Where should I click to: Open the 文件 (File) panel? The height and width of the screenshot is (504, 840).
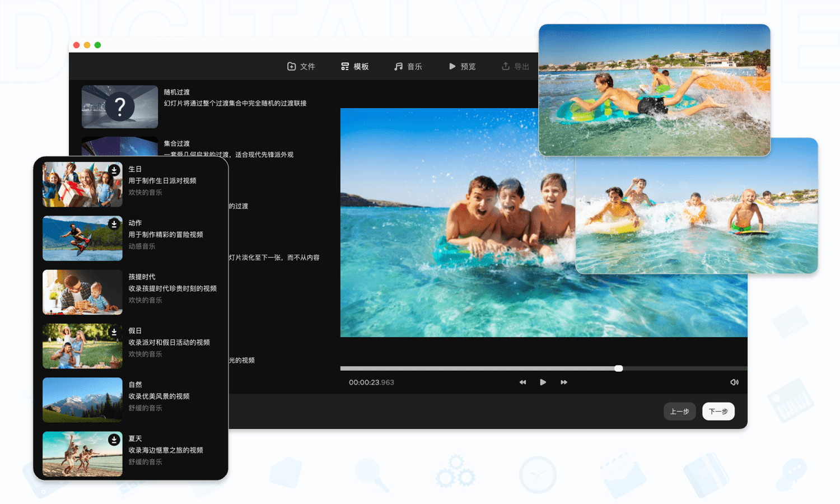pyautogui.click(x=301, y=66)
